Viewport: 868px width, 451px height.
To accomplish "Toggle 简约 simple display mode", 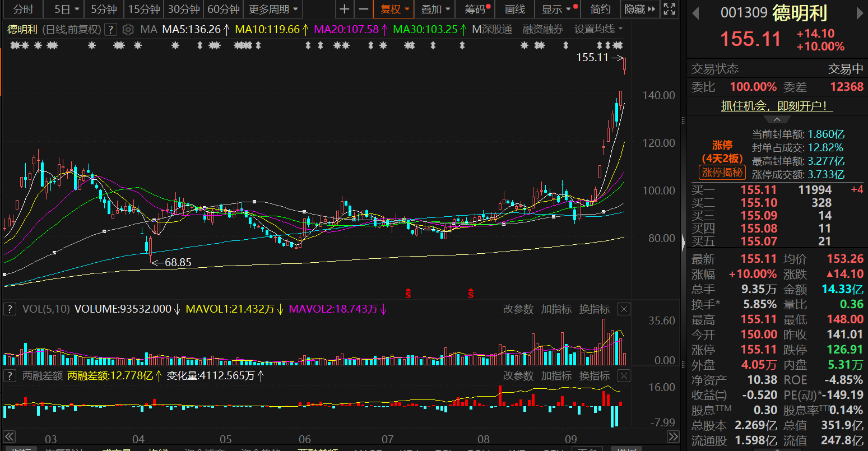I will coord(601,9).
